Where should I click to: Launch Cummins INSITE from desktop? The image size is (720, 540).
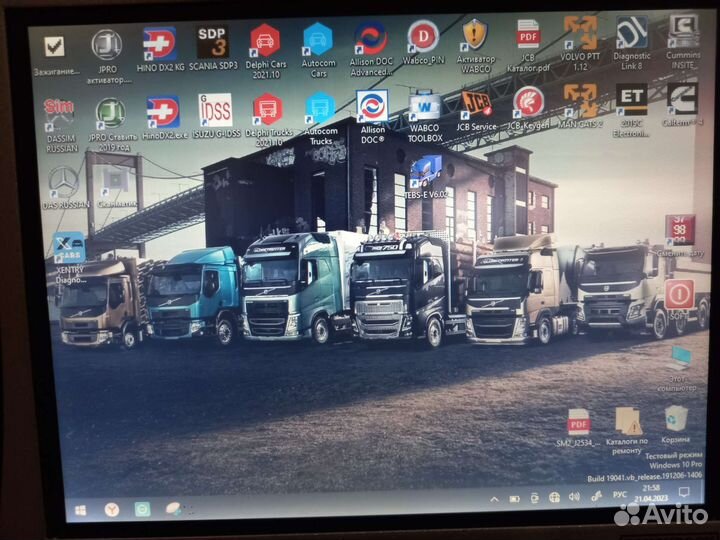pos(684,35)
